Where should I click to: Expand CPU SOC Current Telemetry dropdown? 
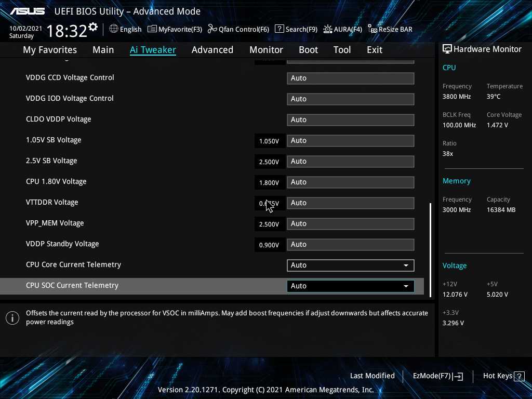pyautogui.click(x=350, y=286)
